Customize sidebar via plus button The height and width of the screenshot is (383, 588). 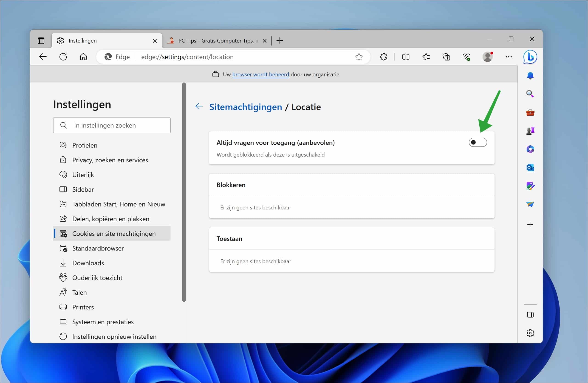point(530,225)
